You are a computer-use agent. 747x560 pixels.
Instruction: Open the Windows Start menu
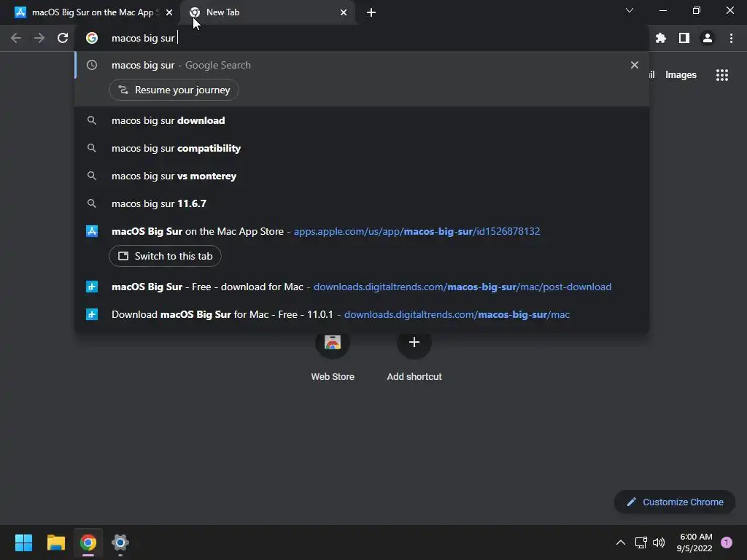pyautogui.click(x=23, y=542)
